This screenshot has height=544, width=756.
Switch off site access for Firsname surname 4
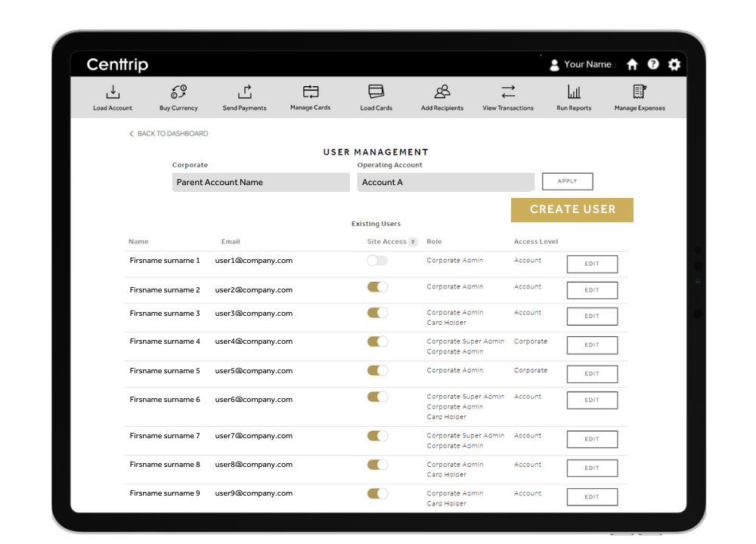tap(377, 342)
